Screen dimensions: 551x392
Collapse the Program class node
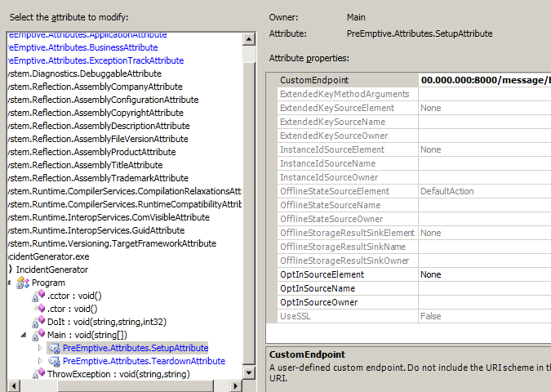(x=9, y=283)
